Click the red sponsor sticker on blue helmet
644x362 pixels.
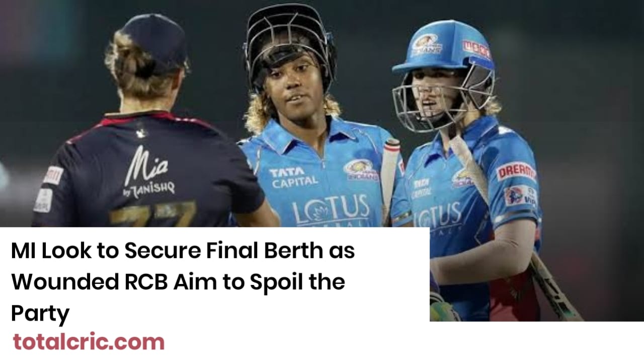tap(476, 49)
